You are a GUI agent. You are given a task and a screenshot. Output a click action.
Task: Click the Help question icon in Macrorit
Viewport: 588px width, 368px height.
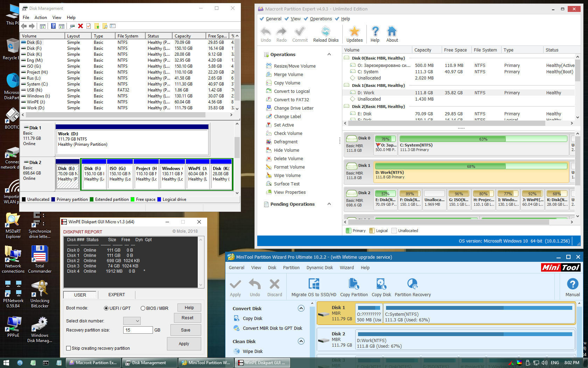click(x=375, y=32)
